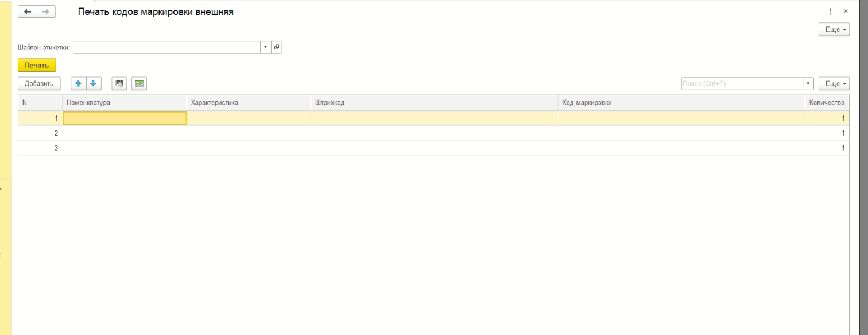Image resolution: width=868 pixels, height=335 pixels.
Task: Click the Характеристика column header
Action: coord(249,103)
